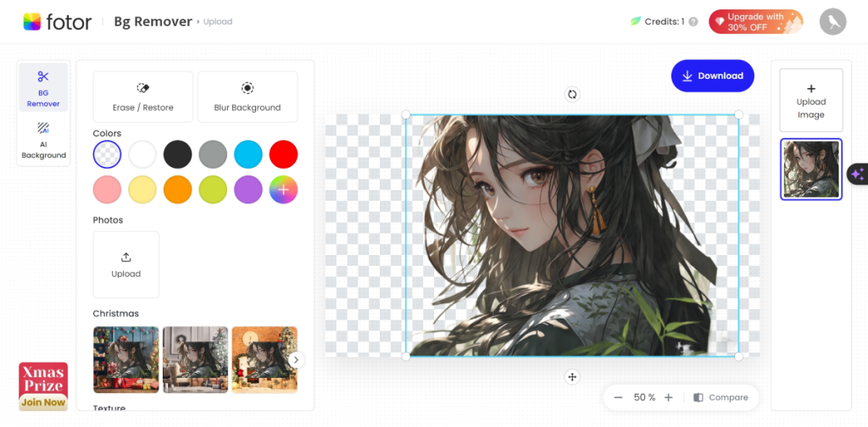Image resolution: width=868 pixels, height=427 pixels.
Task: Click the Credits: 1 label
Action: coord(665,22)
